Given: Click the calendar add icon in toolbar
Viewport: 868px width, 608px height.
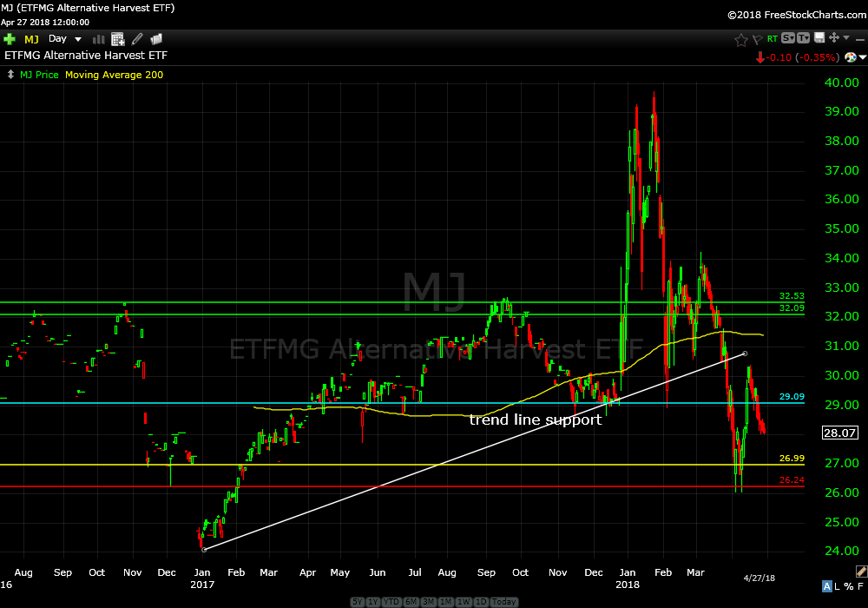Looking at the screenshot, I should [x=117, y=39].
